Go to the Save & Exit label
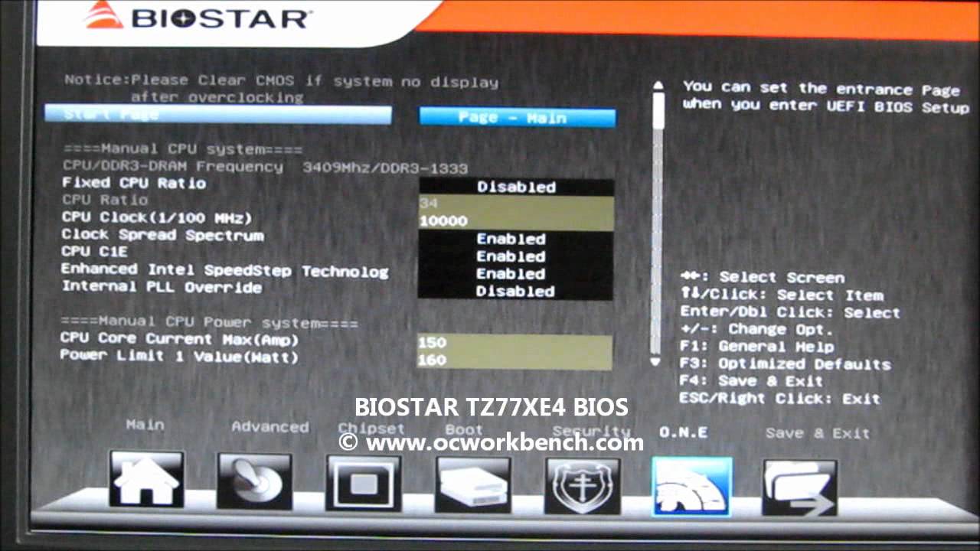The image size is (980, 551). (818, 433)
